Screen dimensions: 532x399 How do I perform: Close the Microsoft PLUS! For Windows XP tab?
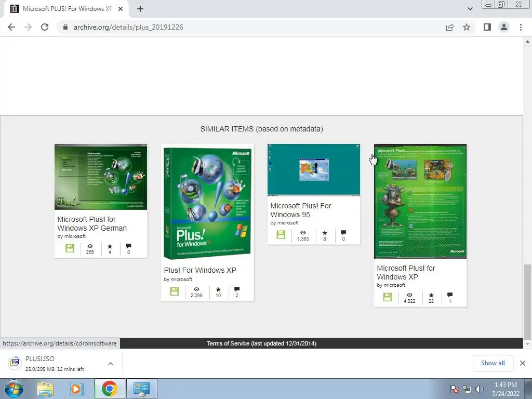(121, 9)
